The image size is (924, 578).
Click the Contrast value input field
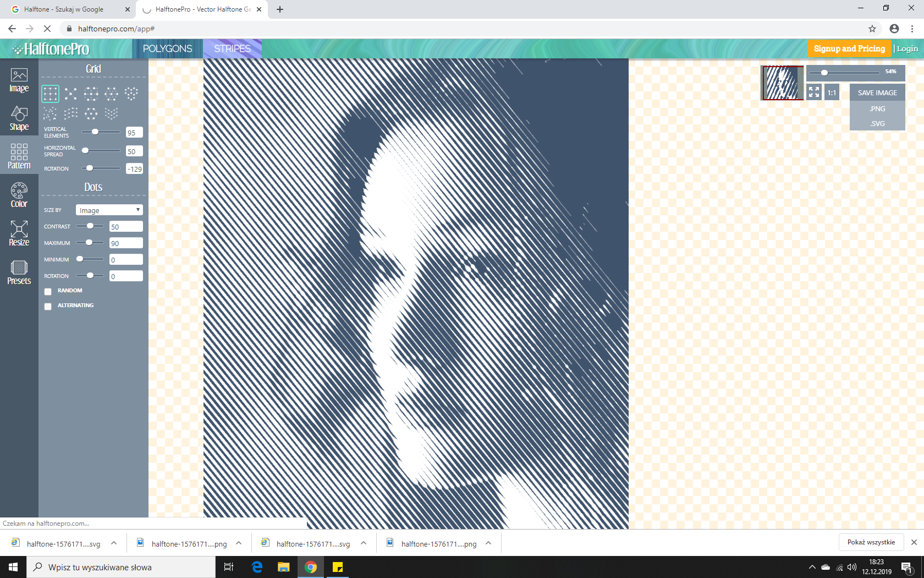click(126, 227)
